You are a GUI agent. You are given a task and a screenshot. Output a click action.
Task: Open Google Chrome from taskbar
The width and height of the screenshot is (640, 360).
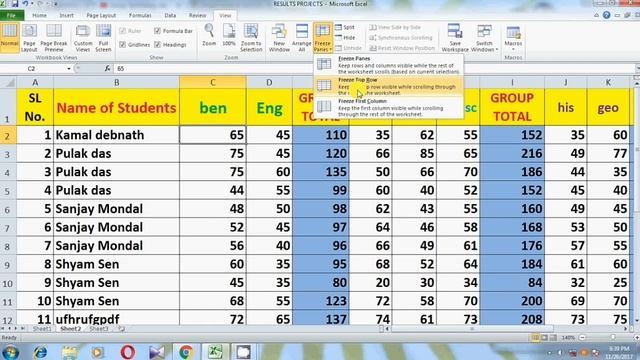click(186, 352)
